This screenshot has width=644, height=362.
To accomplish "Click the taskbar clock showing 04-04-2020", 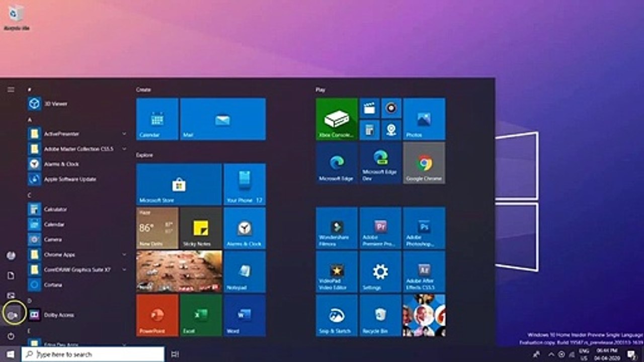I will [x=607, y=354].
